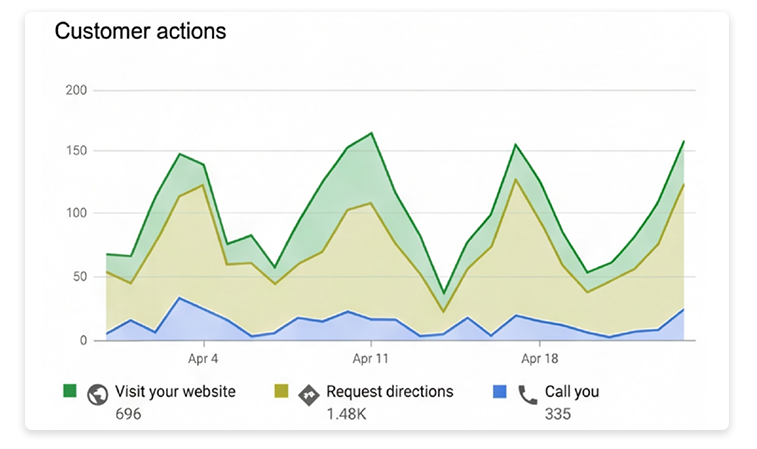Click the 200 y-axis label

[x=76, y=90]
